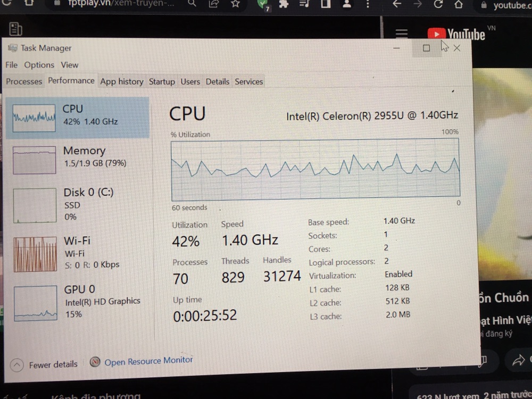
Task: Select Disk 0 (C:) in sidebar
Action: coord(77,205)
